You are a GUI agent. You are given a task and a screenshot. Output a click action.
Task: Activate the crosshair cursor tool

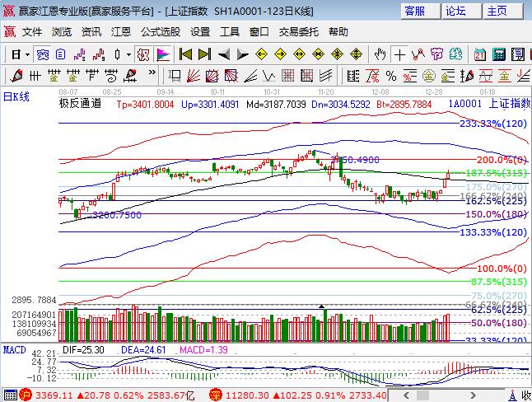399,54
